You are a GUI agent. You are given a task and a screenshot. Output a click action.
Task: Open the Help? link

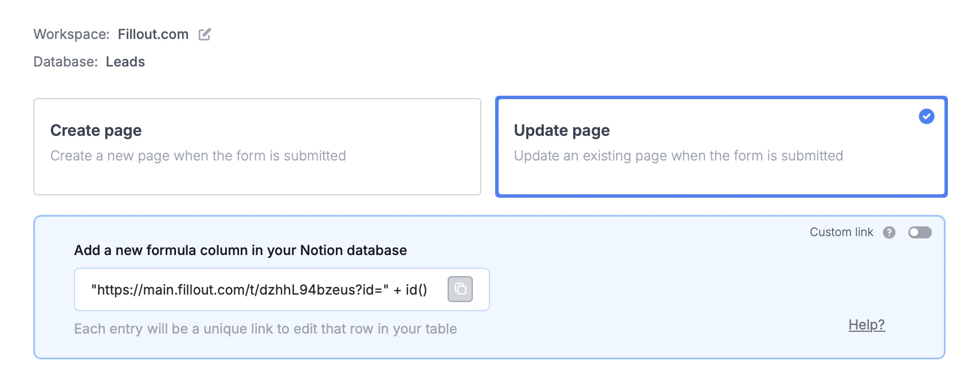coord(866,325)
